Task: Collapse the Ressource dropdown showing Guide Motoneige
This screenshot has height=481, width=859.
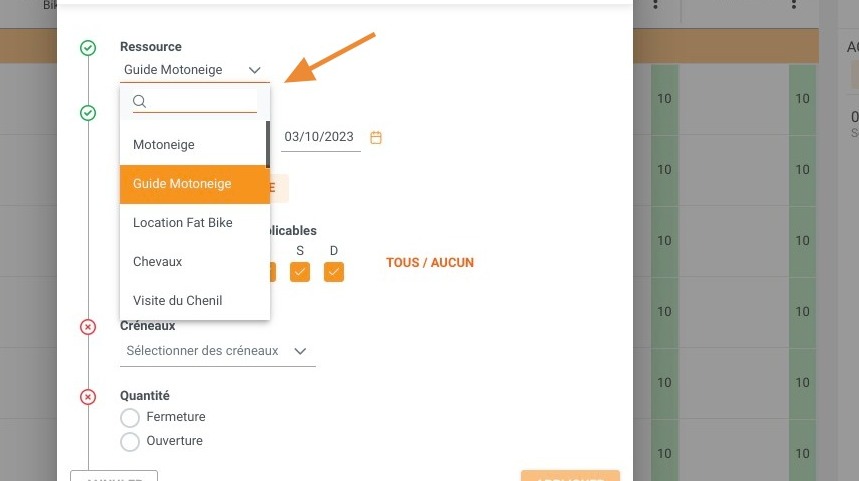Action: pyautogui.click(x=194, y=70)
